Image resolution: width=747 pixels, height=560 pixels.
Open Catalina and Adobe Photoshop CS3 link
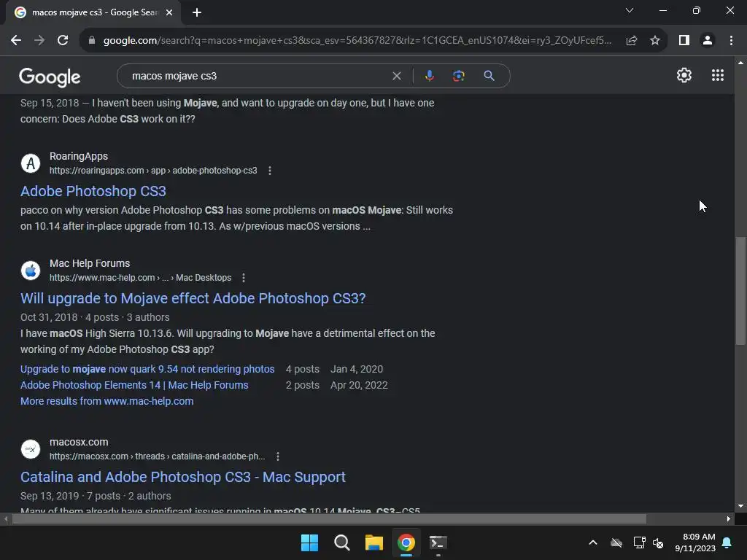coord(183,477)
